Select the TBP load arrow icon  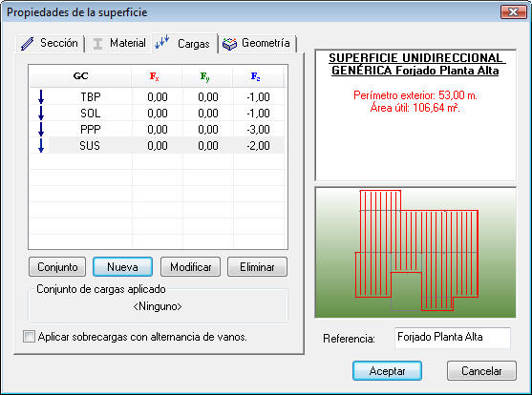point(41,97)
